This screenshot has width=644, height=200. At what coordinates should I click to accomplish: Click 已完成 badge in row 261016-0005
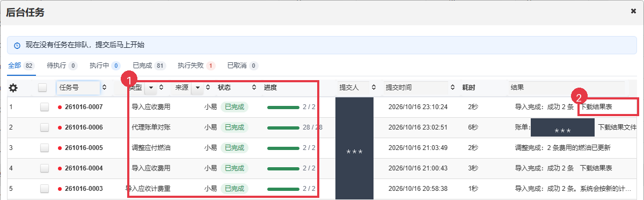tap(234, 148)
